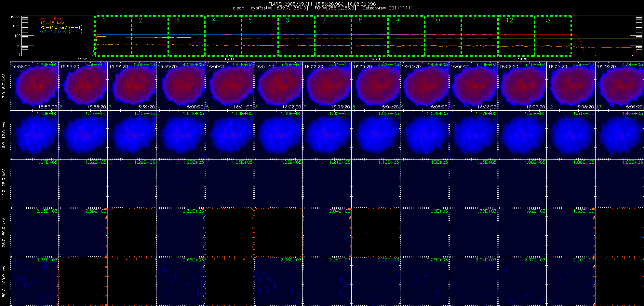Click the 15:57:20 start time label

[x=70, y=66]
